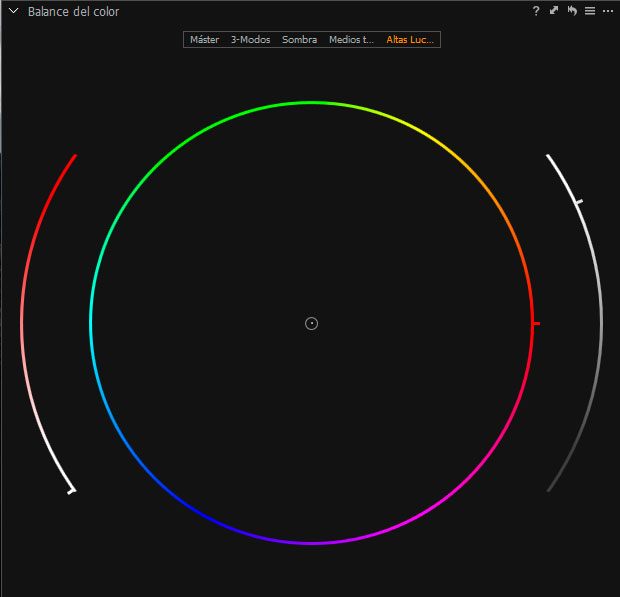620x597 pixels.
Task: Open the presets list icon
Action: [x=590, y=11]
